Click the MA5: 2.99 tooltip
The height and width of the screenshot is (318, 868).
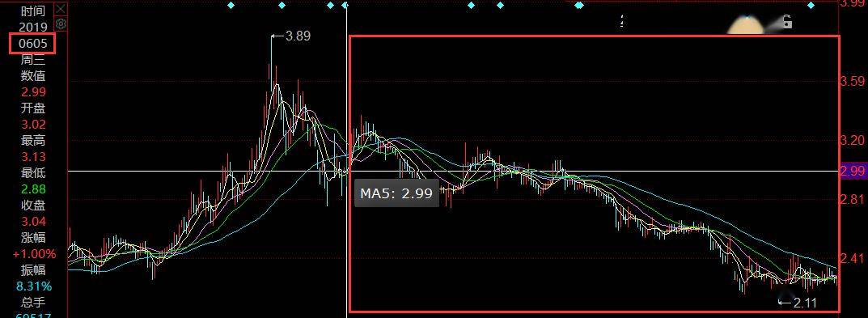[396, 193]
